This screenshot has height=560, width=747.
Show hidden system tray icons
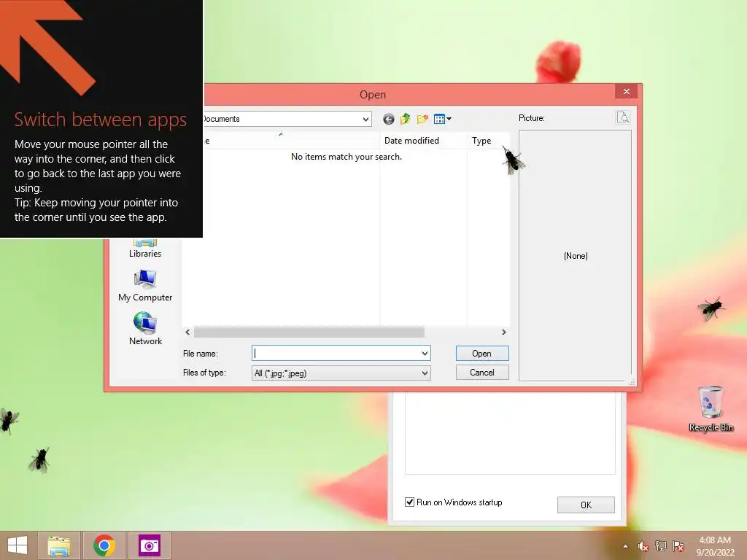point(625,546)
